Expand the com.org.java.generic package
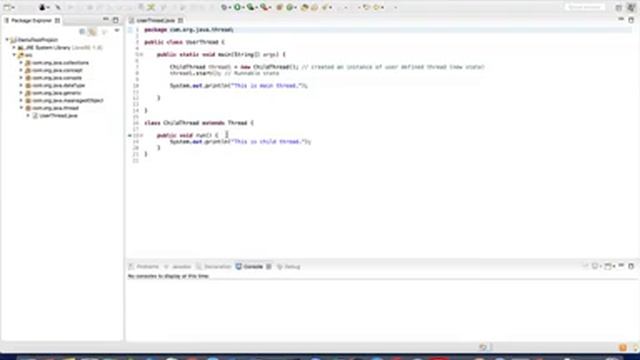Viewport: 640px width, 360px height. pyautogui.click(x=21, y=93)
